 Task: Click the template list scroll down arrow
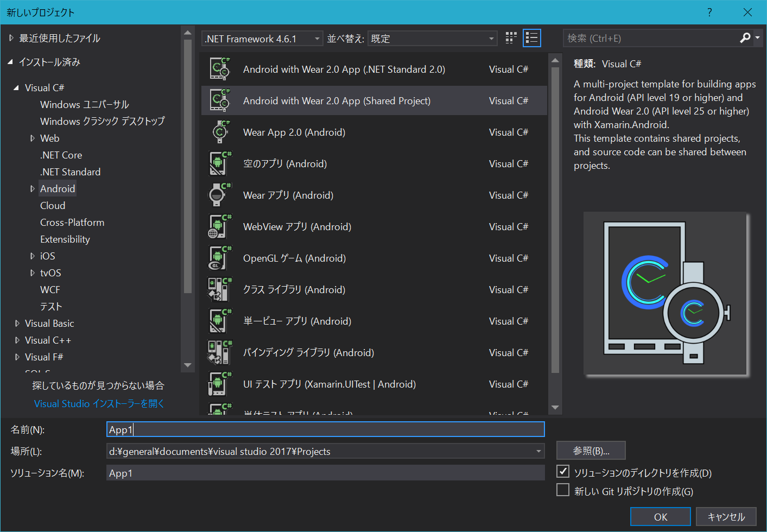[x=555, y=407]
